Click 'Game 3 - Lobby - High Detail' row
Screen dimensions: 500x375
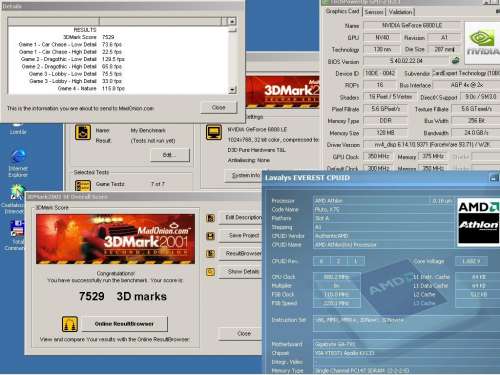(75, 81)
